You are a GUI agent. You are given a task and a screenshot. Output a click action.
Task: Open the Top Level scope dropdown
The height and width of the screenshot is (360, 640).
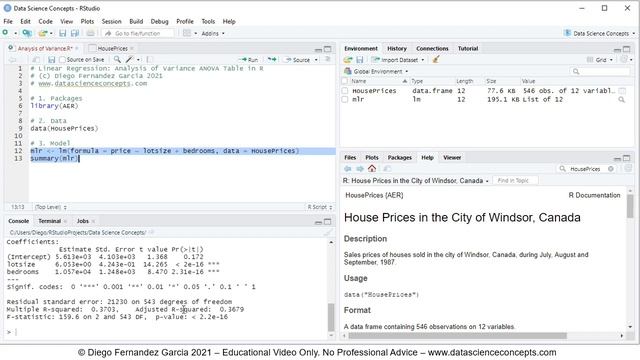51,207
